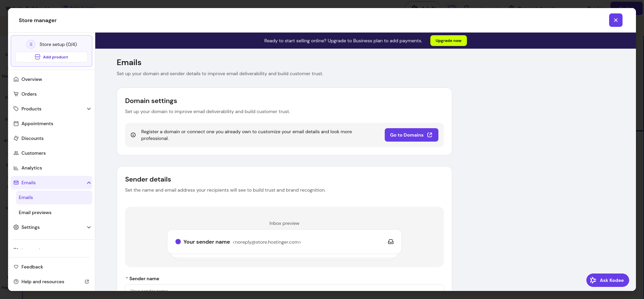Click the Upgrade now button
Image resolution: width=644 pixels, height=299 pixels.
(x=448, y=41)
